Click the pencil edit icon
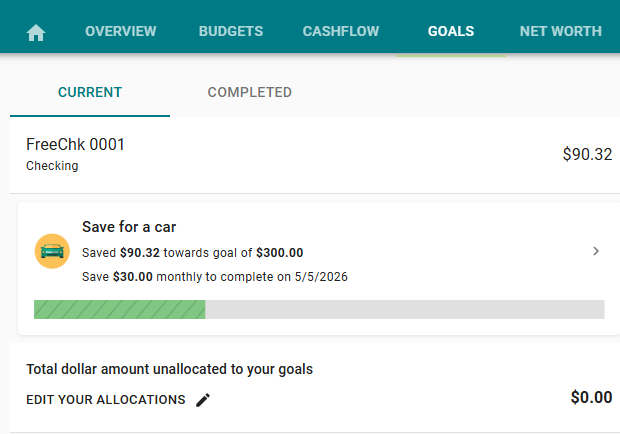Image resolution: width=620 pixels, height=434 pixels. click(203, 400)
